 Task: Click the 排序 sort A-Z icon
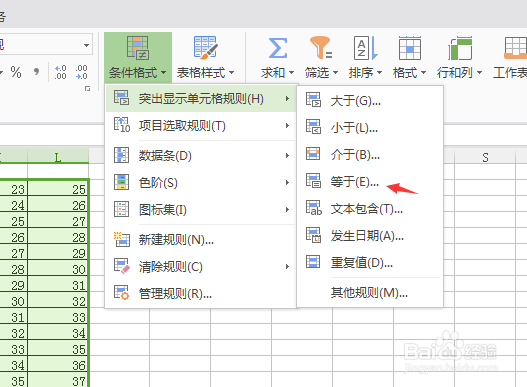point(366,48)
